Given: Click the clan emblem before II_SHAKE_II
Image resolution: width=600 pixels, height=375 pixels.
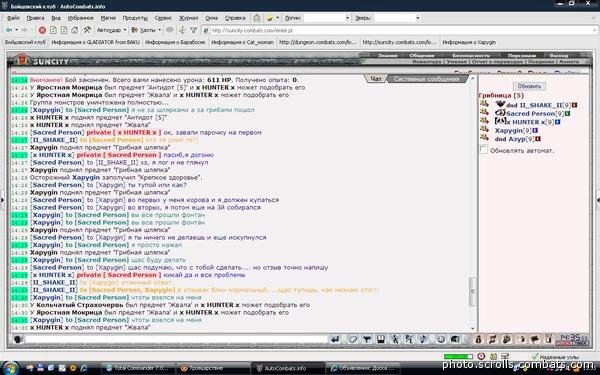Looking at the screenshot, I should pyautogui.click(x=500, y=104).
